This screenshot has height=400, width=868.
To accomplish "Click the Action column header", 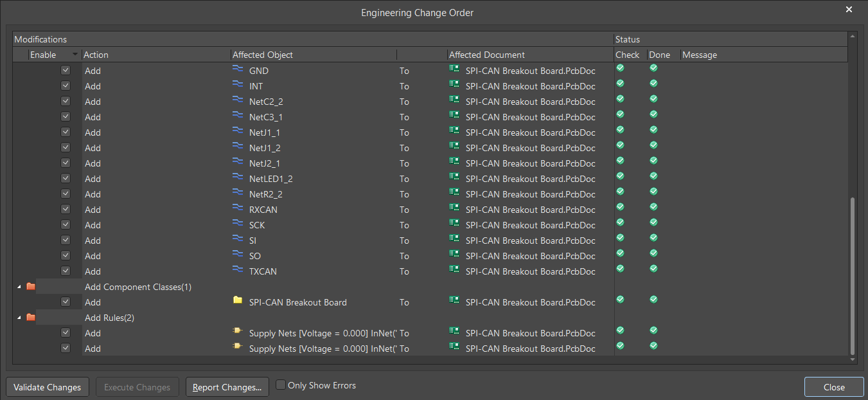I will click(x=156, y=55).
